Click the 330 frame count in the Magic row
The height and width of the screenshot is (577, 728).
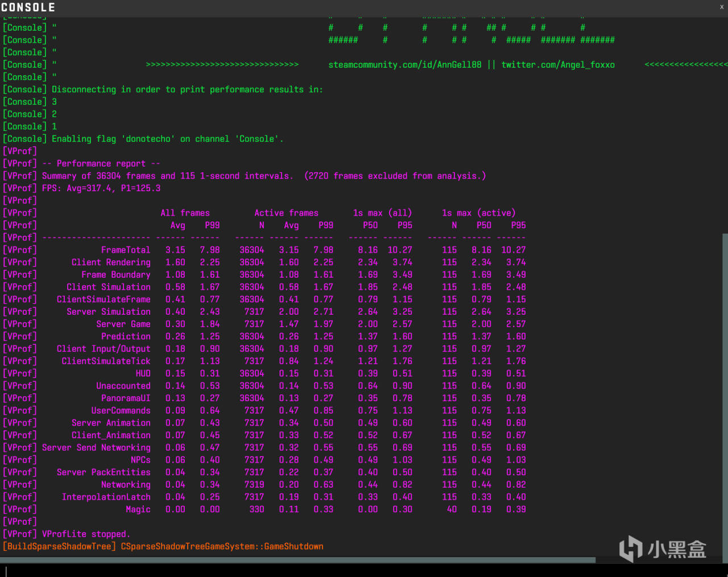coord(257,509)
